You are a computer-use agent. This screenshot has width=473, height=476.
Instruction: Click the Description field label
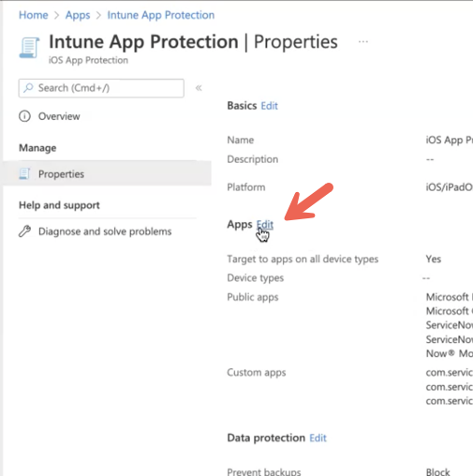point(253,159)
